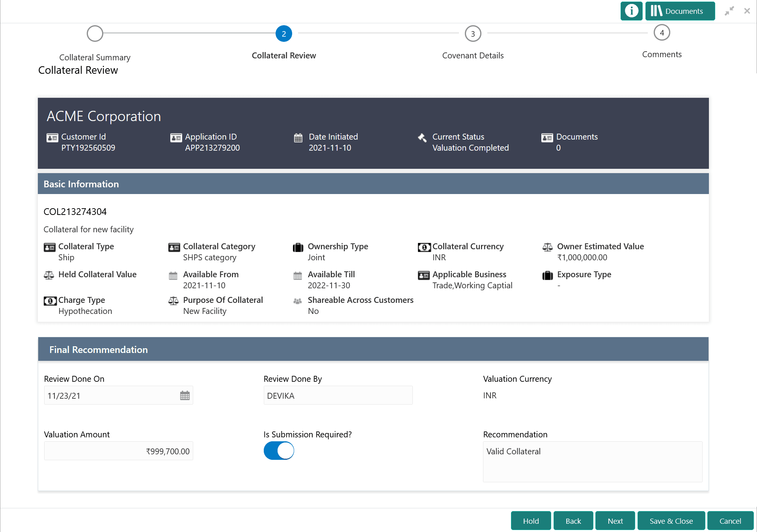Viewport: 757px width, 532px height.
Task: Click the Owner Estimated Value scale icon
Action: (x=547, y=247)
